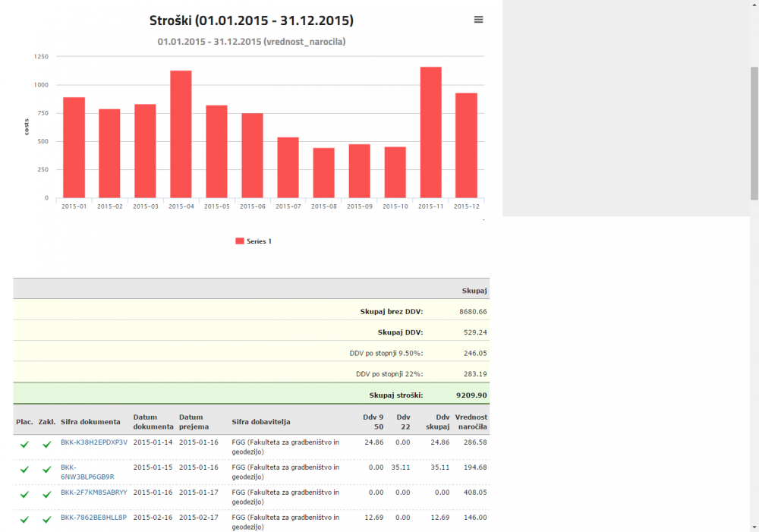The width and height of the screenshot is (759, 532).
Task: Sort by Datum dokumenta column header
Action: [x=153, y=421]
